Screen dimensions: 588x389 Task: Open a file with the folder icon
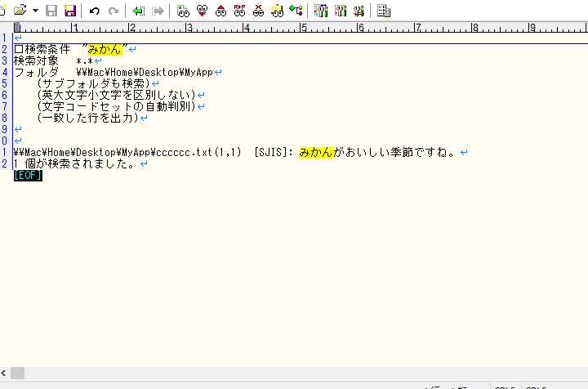point(20,11)
